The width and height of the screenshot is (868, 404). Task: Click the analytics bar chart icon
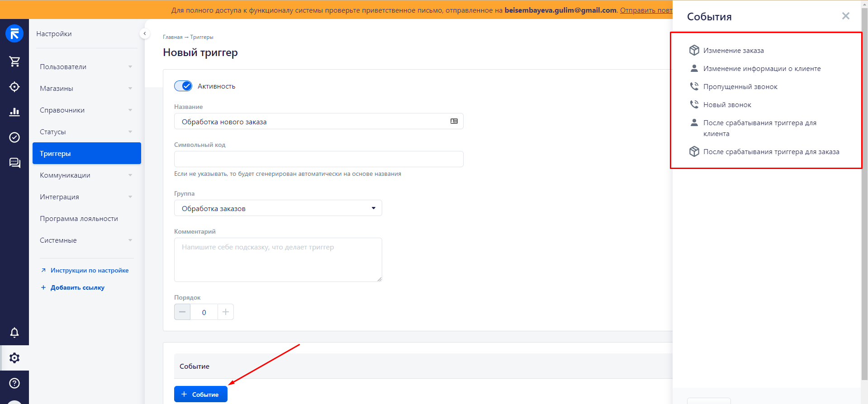[14, 112]
